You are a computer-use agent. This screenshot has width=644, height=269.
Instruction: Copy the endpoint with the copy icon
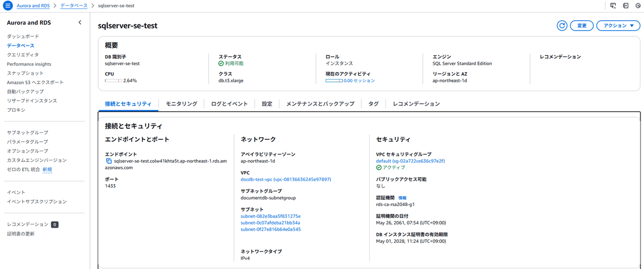[x=109, y=161]
